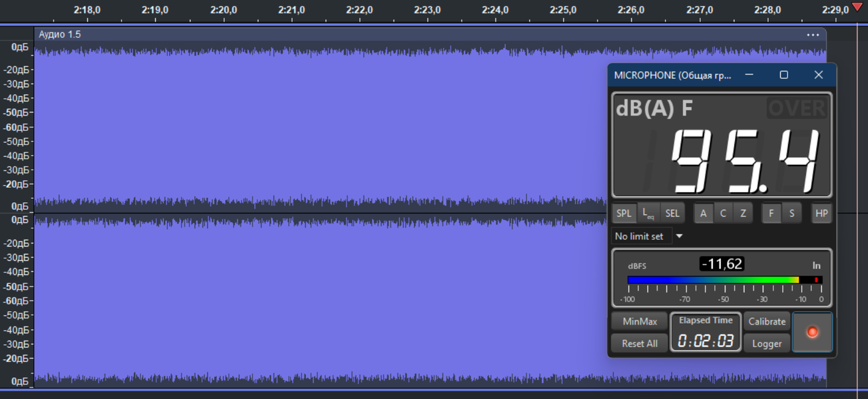Open the three-dots menu on the Аудио 1.5 clip

(x=813, y=35)
